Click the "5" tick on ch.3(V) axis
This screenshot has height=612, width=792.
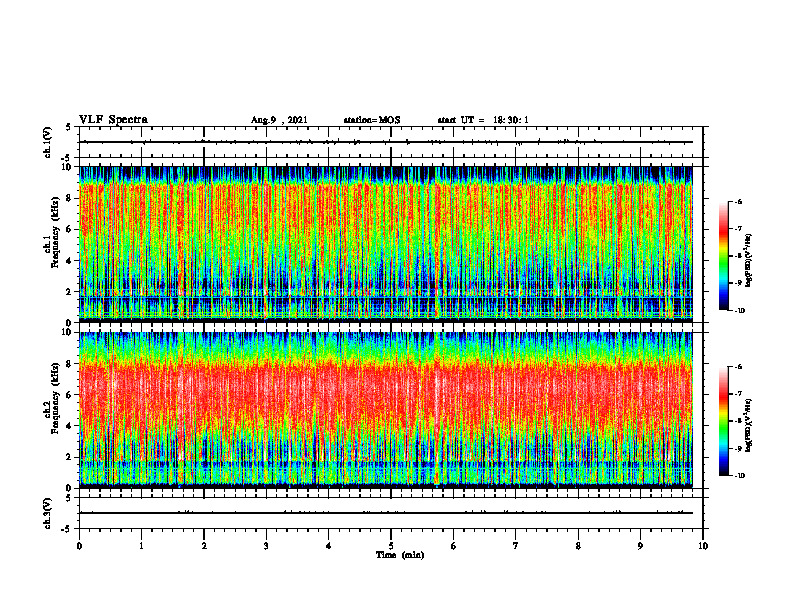pos(69,499)
